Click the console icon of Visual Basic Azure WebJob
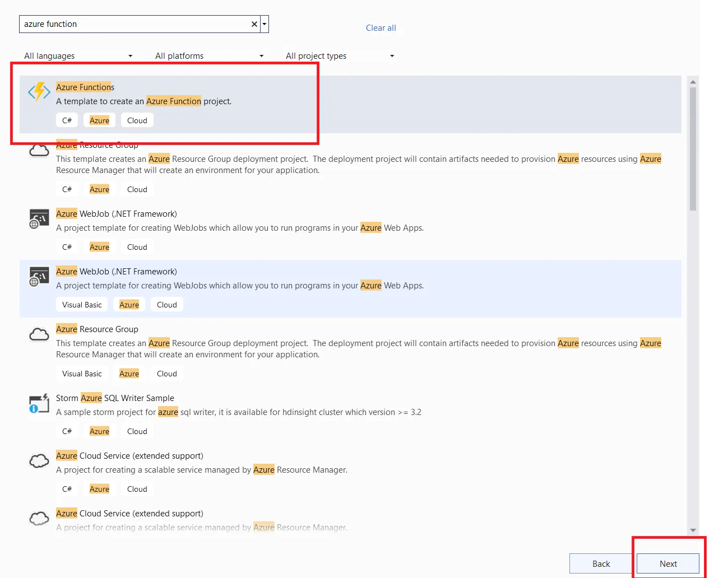 [x=39, y=277]
